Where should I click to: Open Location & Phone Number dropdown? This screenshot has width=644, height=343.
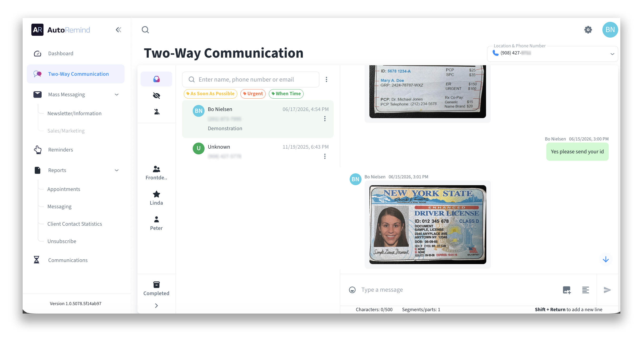pos(552,54)
